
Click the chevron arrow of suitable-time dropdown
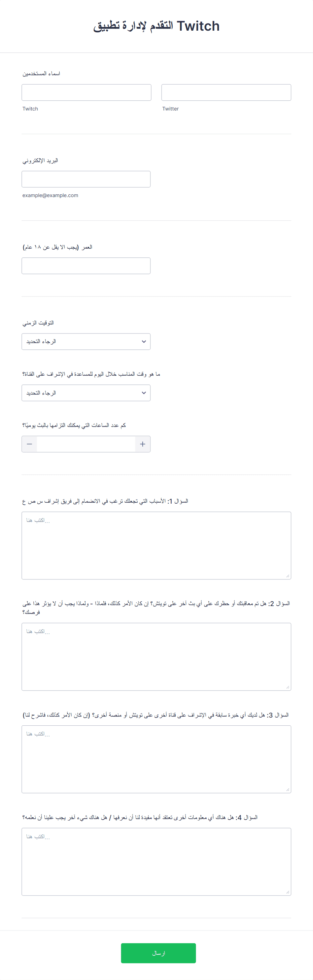click(x=144, y=393)
